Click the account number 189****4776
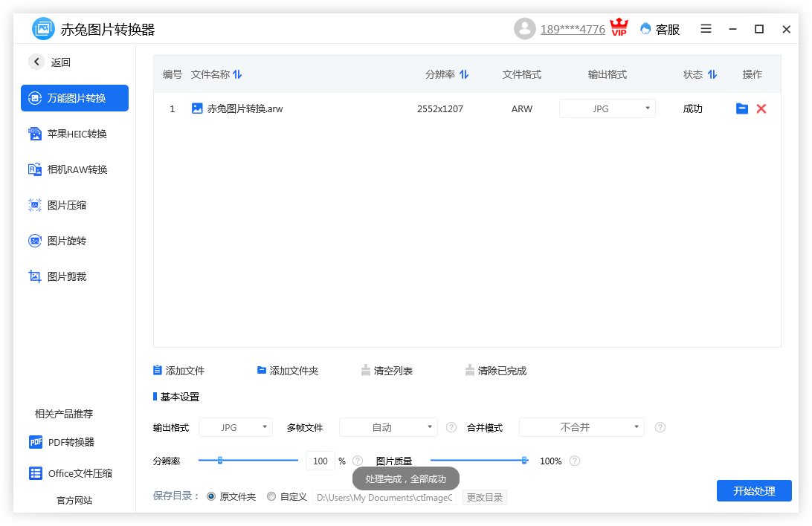812x526 pixels. click(573, 30)
